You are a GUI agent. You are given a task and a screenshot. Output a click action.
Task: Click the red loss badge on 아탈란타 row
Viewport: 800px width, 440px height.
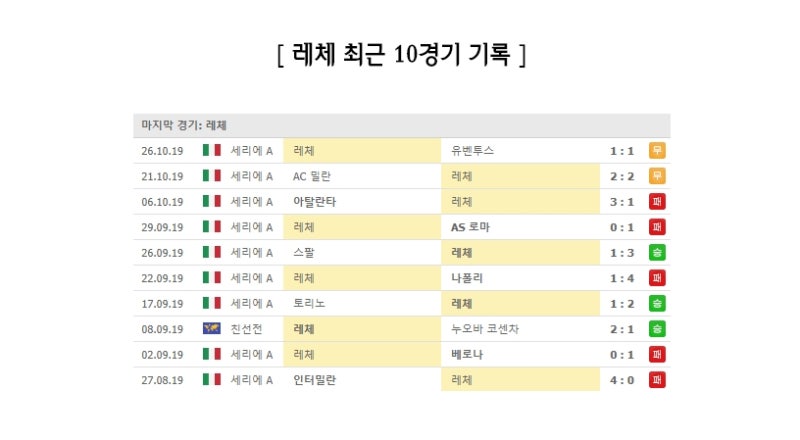657,202
